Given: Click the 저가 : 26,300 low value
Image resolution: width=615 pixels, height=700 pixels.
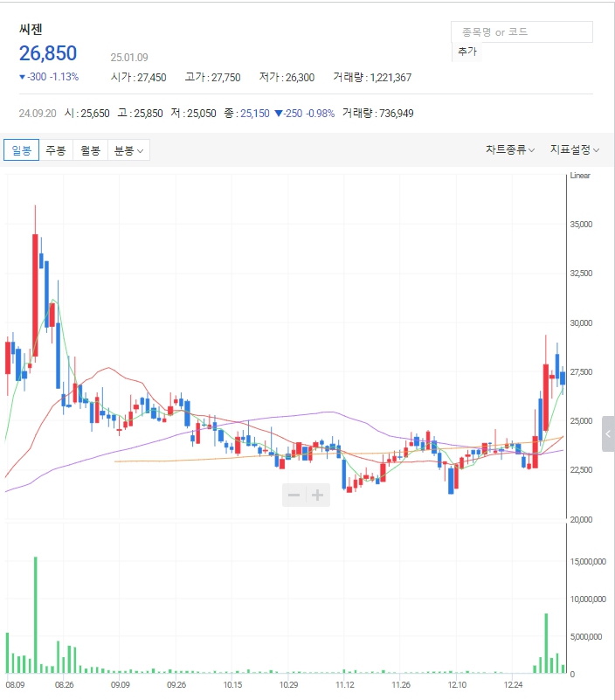Looking at the screenshot, I should [287, 77].
